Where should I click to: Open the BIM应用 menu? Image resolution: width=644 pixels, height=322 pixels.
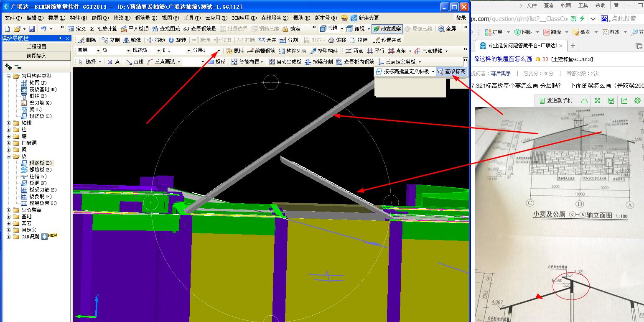[x=244, y=18]
